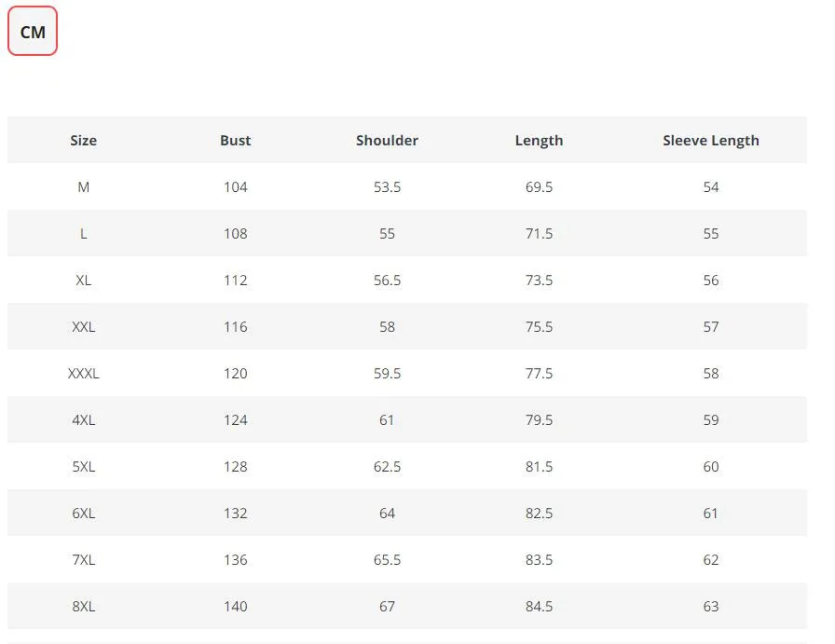The image size is (835, 644).
Task: Select the XXXL size row label
Action: point(83,374)
